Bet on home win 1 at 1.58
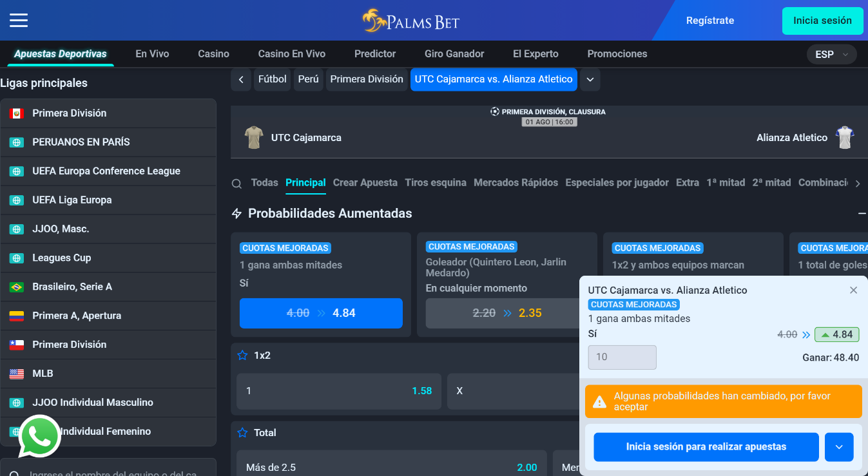Viewport: 868px width, 476px height. 339,391
